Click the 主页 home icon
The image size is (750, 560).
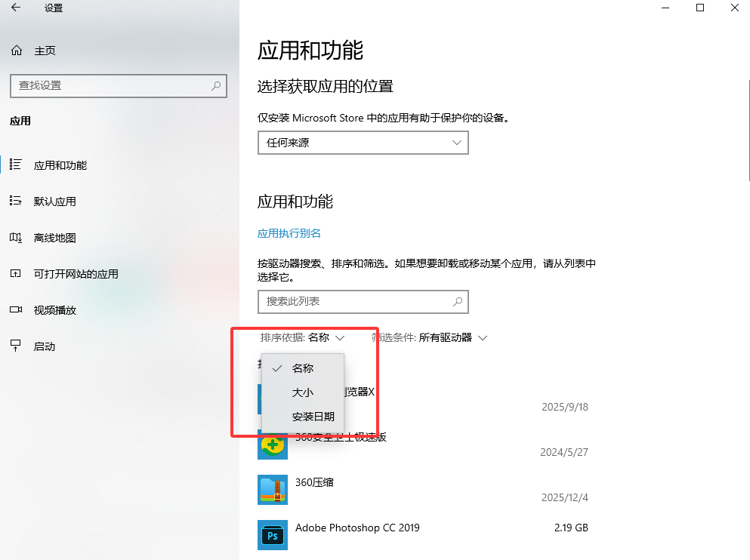pos(16,51)
